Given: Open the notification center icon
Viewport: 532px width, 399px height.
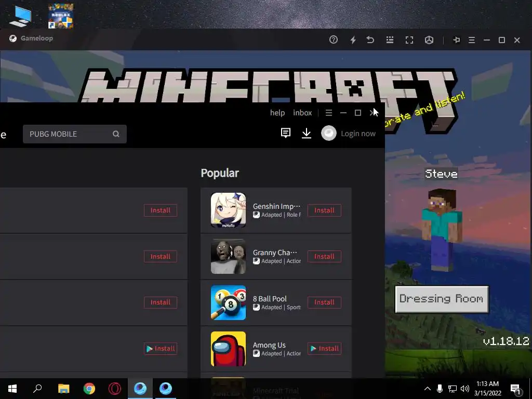Looking at the screenshot, I should [x=515, y=389].
